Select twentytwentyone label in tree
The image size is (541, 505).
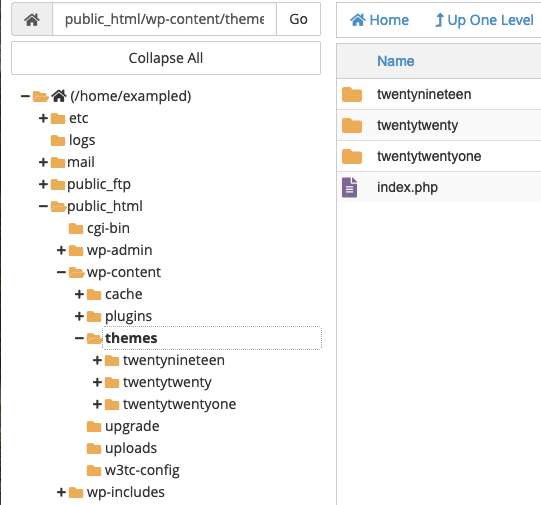point(180,404)
